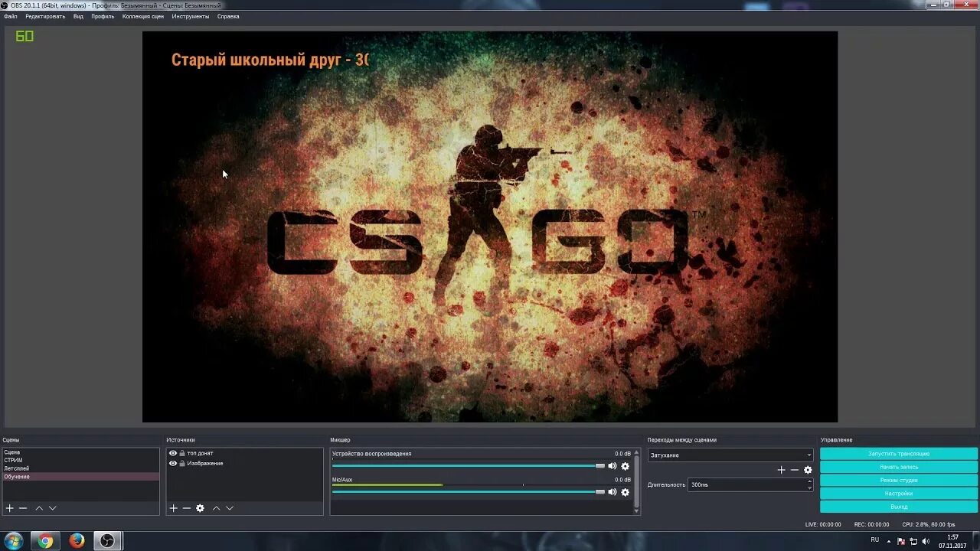Screen dimensions: 980x551
Task: Click Режим студии button
Action: tap(899, 481)
